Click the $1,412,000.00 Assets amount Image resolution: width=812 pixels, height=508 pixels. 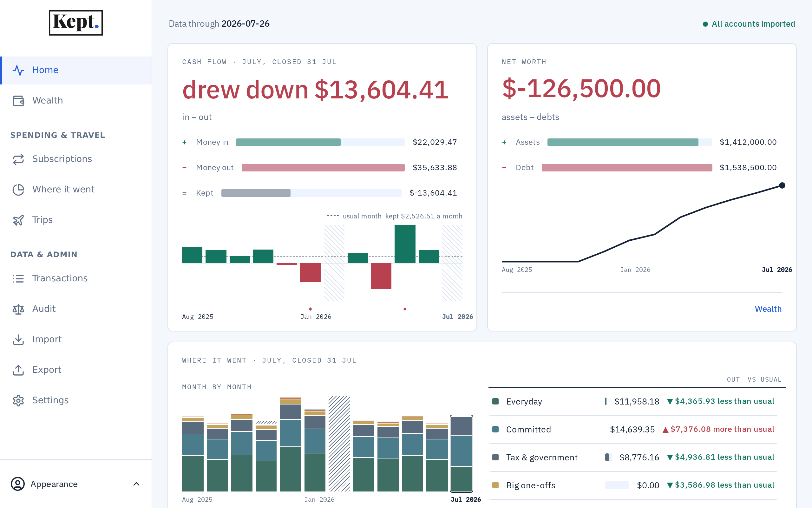click(748, 142)
